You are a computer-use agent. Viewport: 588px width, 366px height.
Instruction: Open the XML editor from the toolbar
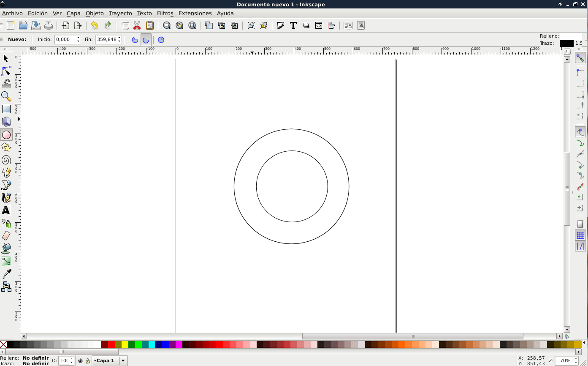(319, 25)
